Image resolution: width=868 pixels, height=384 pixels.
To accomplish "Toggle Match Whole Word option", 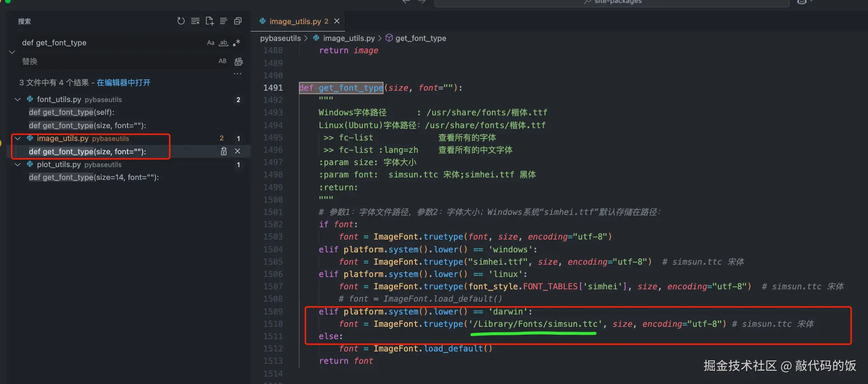I will pyautogui.click(x=224, y=43).
